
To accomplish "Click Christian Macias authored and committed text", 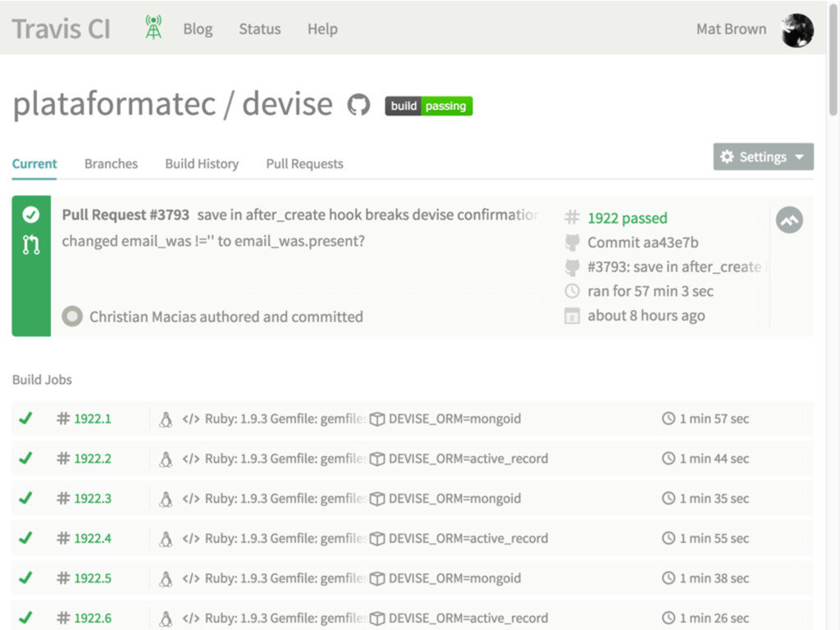I will pyautogui.click(x=226, y=317).
